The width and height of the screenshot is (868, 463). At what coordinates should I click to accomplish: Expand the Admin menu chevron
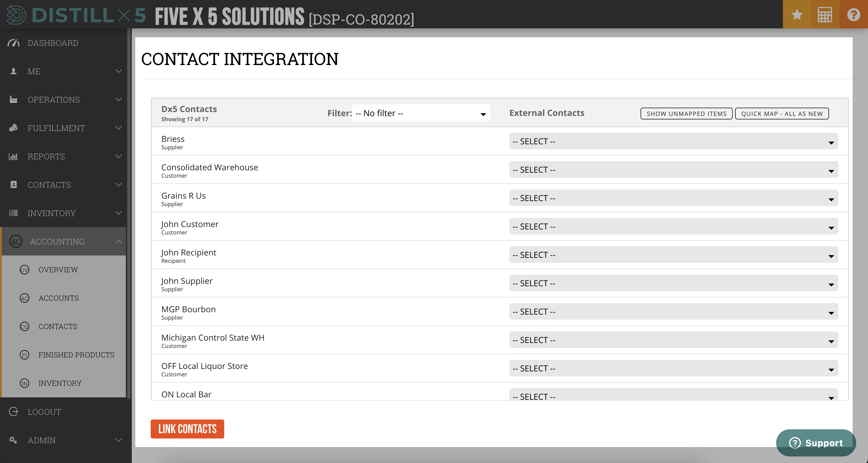[x=118, y=440]
